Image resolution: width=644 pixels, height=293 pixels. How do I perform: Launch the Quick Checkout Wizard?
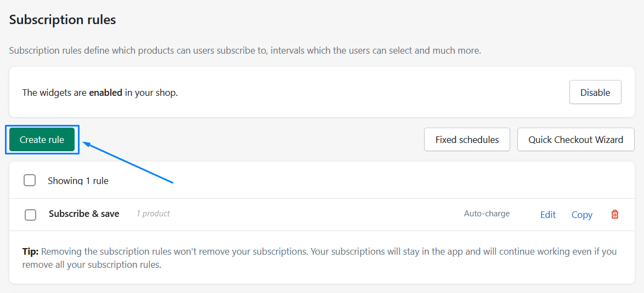[x=576, y=139]
